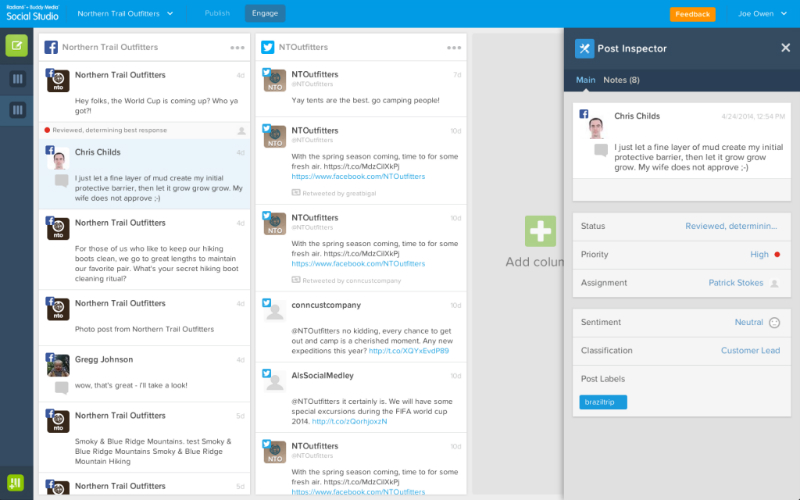Switch to the Engage tab
800x500 pixels.
[265, 13]
